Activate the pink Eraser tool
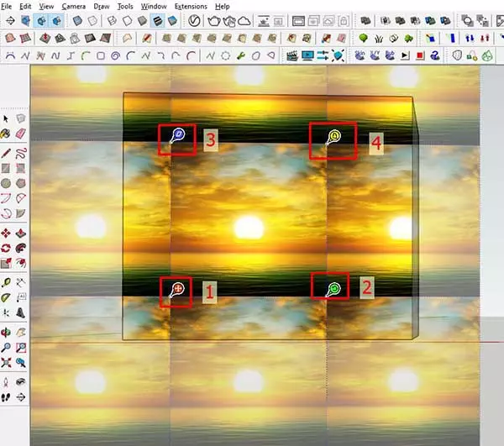 (21, 134)
